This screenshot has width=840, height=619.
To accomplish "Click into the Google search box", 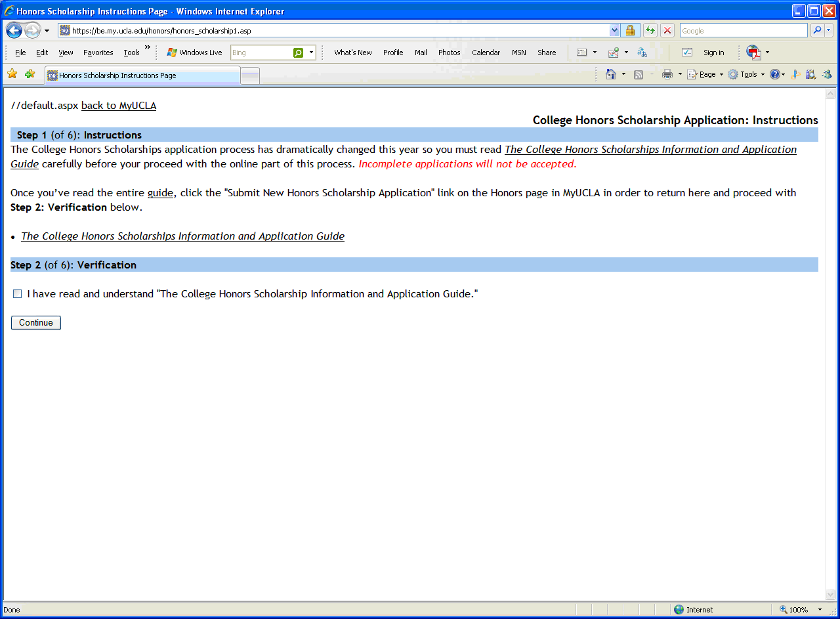I will point(743,31).
